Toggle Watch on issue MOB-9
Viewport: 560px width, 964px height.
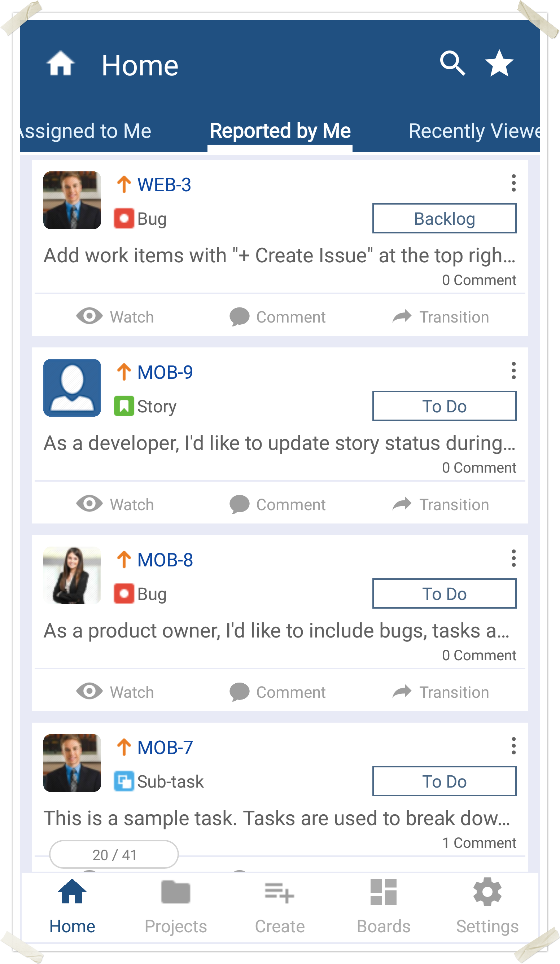[x=115, y=505]
